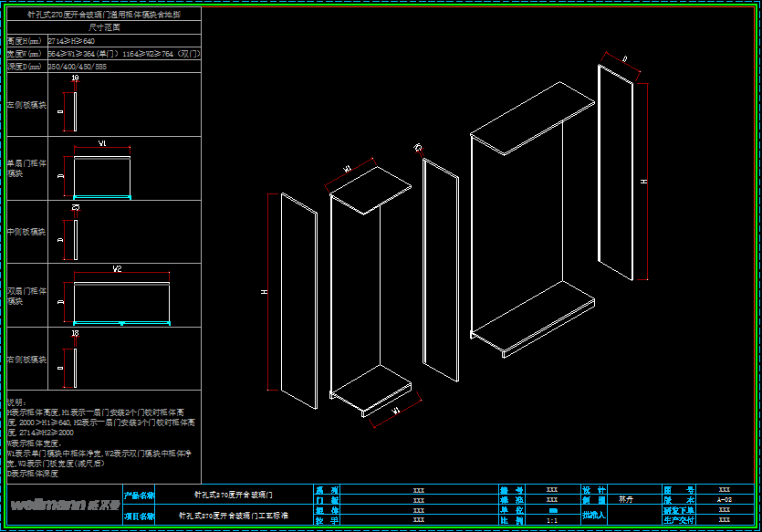Image resolution: width=762 pixels, height=532 pixels.
Task: Select the scale value 1:1
Action: point(551,520)
